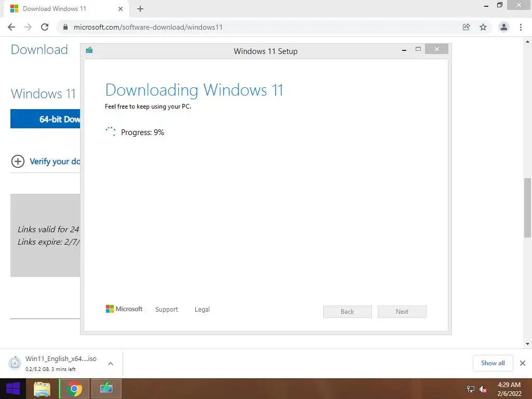Click the Next button in Setup
The height and width of the screenshot is (399, 532).
[x=402, y=312]
